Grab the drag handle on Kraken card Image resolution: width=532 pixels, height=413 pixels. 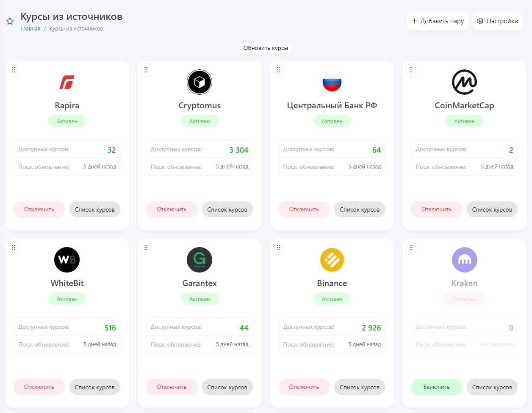click(411, 248)
